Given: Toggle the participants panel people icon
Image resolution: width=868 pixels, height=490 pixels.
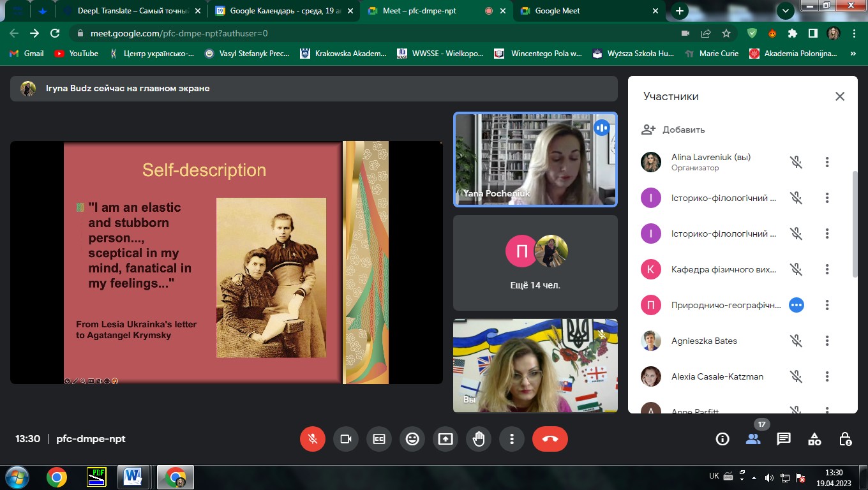Looking at the screenshot, I should click(x=753, y=439).
